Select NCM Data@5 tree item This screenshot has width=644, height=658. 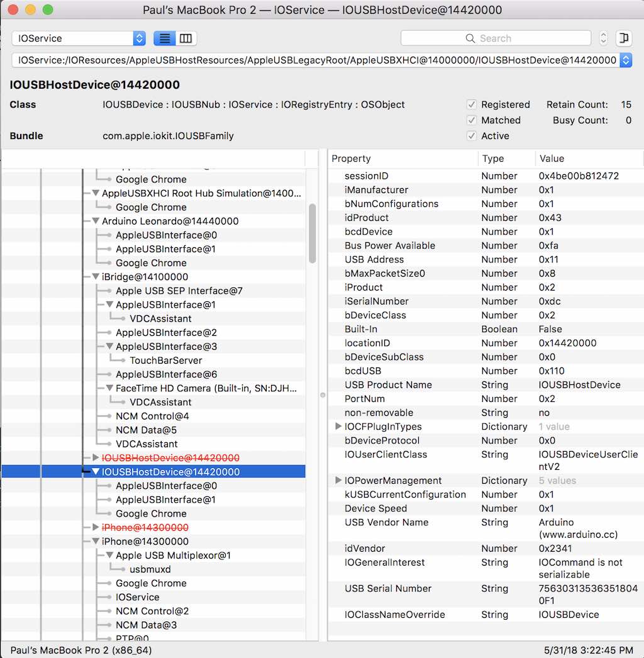[146, 430]
